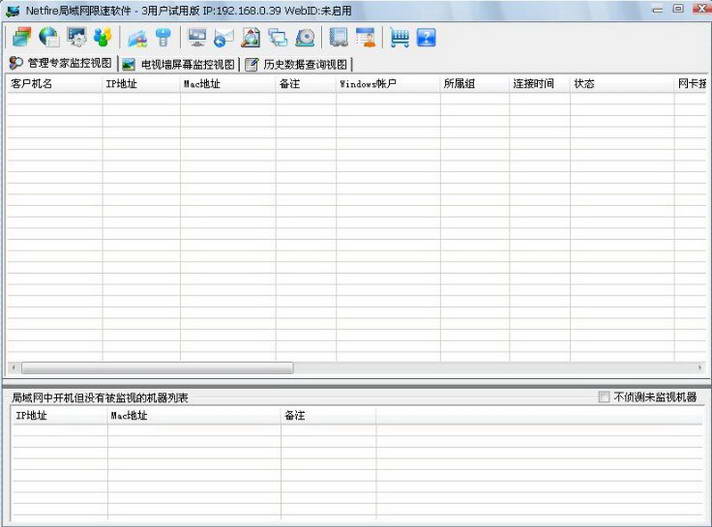
Task: Click the Netfire title bar app icon
Action: click(x=13, y=10)
